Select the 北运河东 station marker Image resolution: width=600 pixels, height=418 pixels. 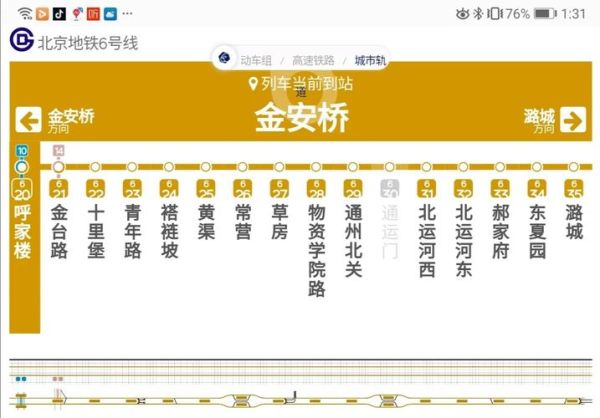click(x=463, y=167)
